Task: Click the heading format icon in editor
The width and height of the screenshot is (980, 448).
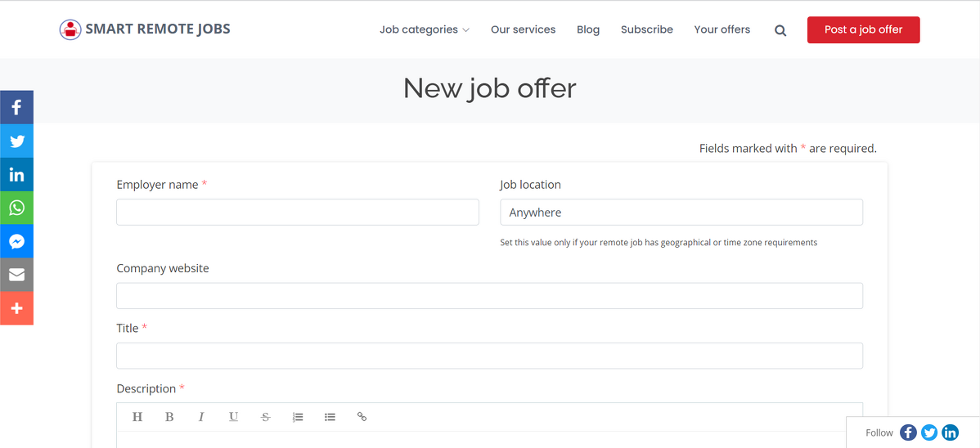Action: [x=137, y=417]
